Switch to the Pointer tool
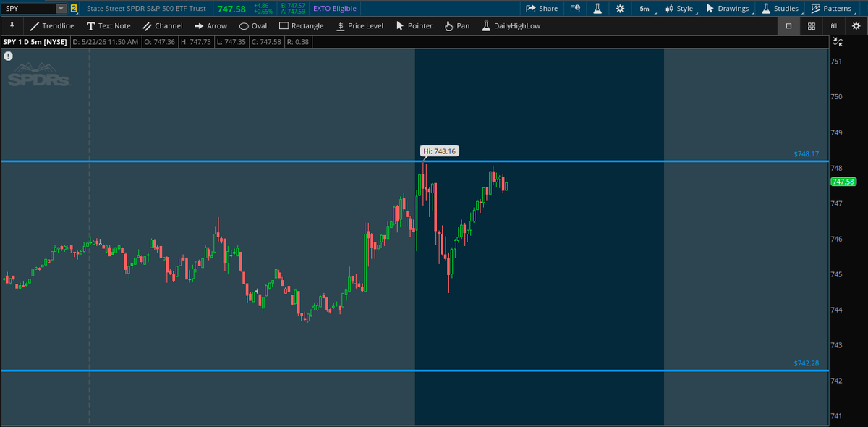868x427 pixels. (414, 25)
